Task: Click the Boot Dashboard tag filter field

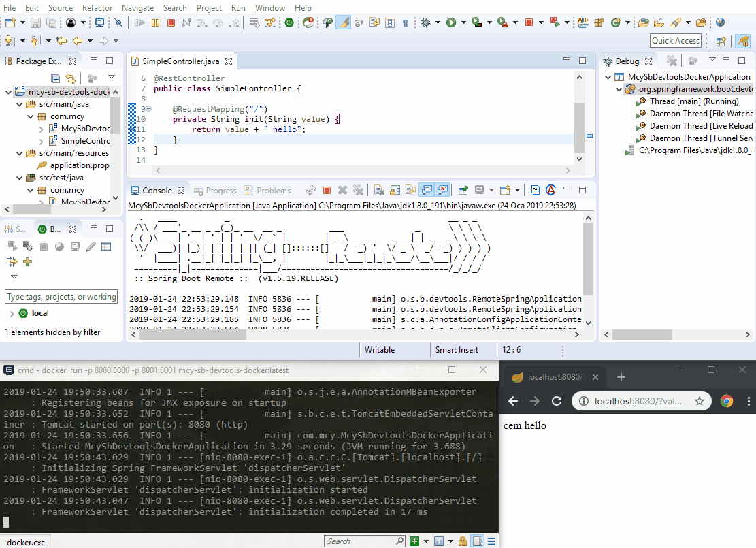Action: (61, 297)
